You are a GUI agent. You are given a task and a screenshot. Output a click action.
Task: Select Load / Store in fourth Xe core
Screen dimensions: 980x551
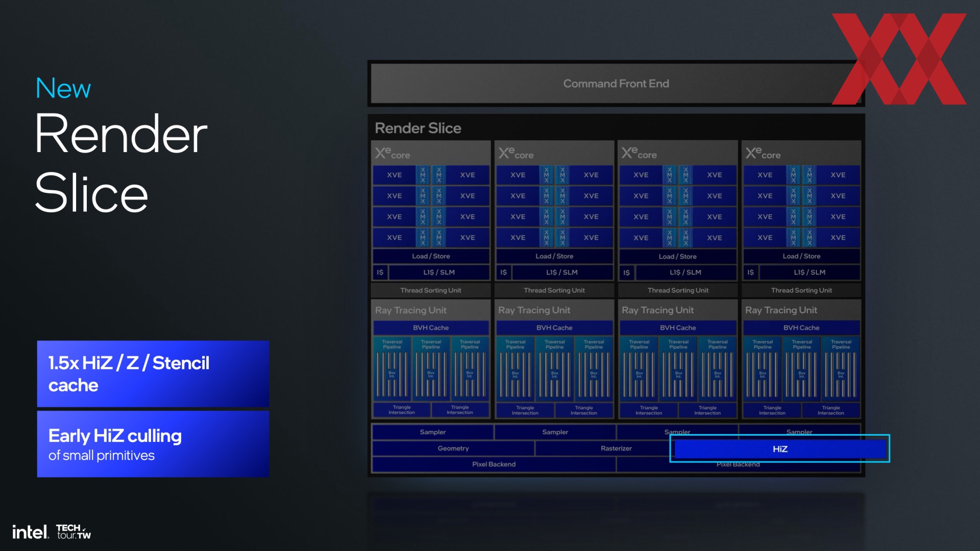[x=802, y=256]
